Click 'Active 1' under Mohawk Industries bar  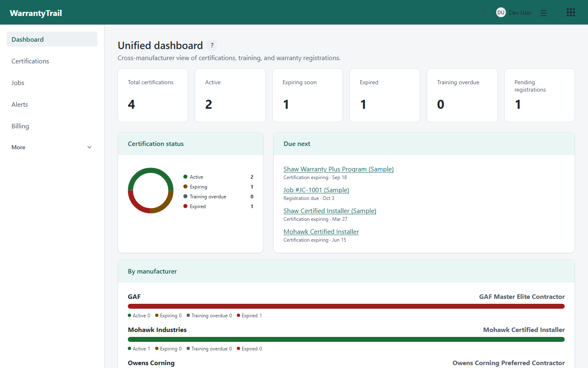click(x=139, y=349)
